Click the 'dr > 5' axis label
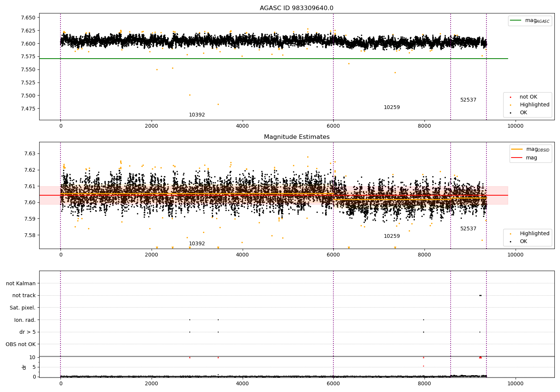 27,332
